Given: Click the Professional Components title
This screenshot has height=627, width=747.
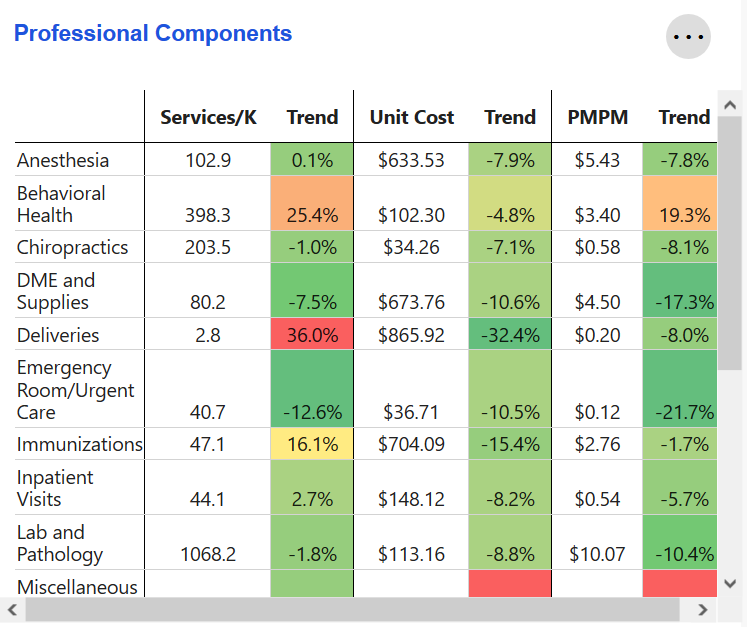Looking at the screenshot, I should [153, 33].
